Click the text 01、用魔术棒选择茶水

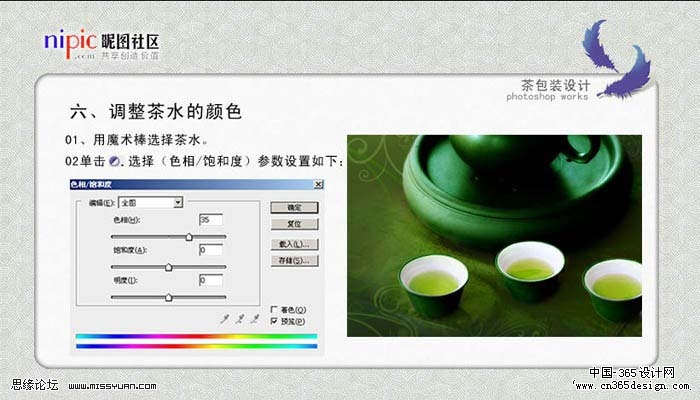(136, 140)
